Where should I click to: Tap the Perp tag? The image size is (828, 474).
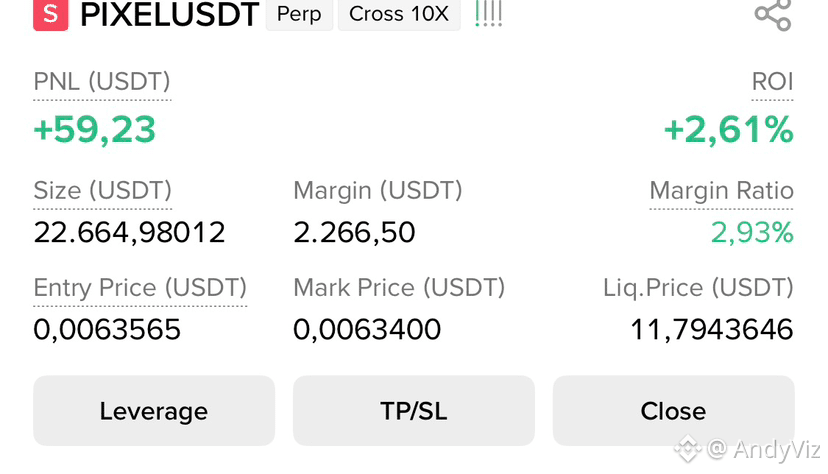(299, 14)
